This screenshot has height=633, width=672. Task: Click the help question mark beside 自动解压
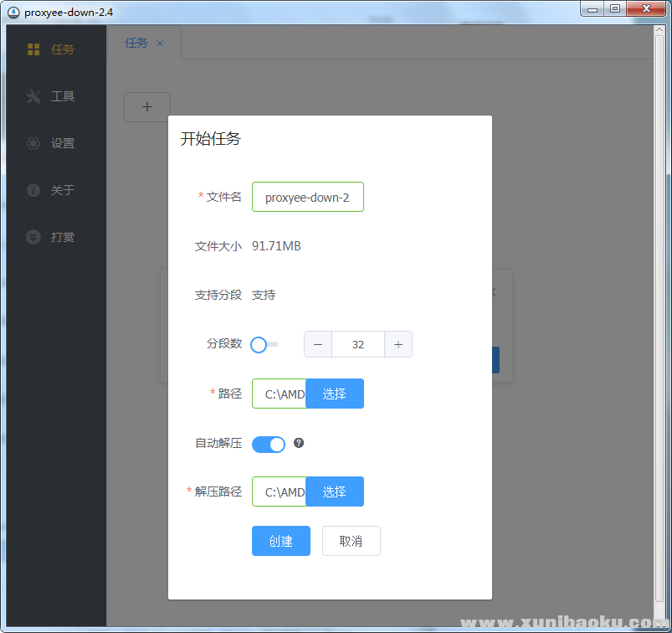(299, 443)
